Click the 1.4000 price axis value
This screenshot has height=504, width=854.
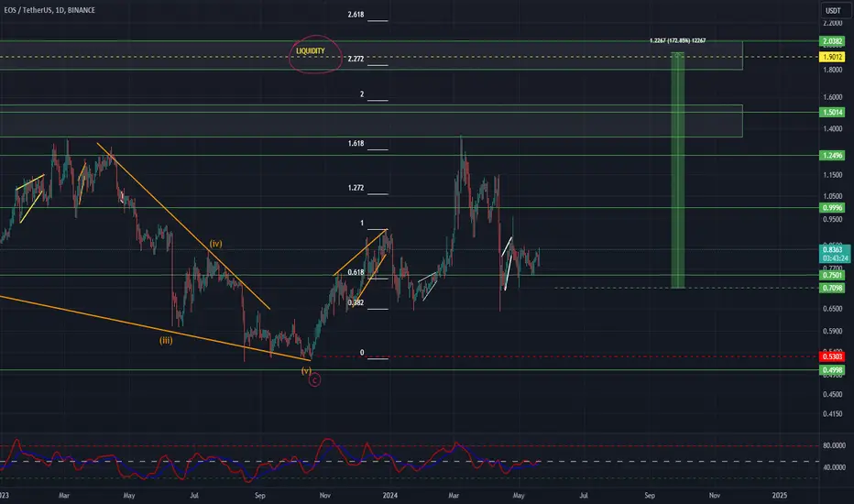tap(833, 129)
